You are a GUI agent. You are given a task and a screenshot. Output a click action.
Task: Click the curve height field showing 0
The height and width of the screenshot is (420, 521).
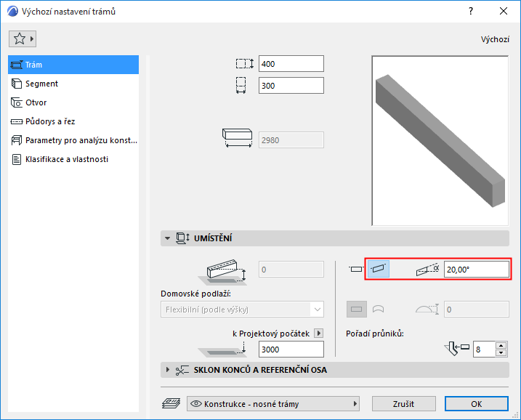pyautogui.click(x=477, y=310)
